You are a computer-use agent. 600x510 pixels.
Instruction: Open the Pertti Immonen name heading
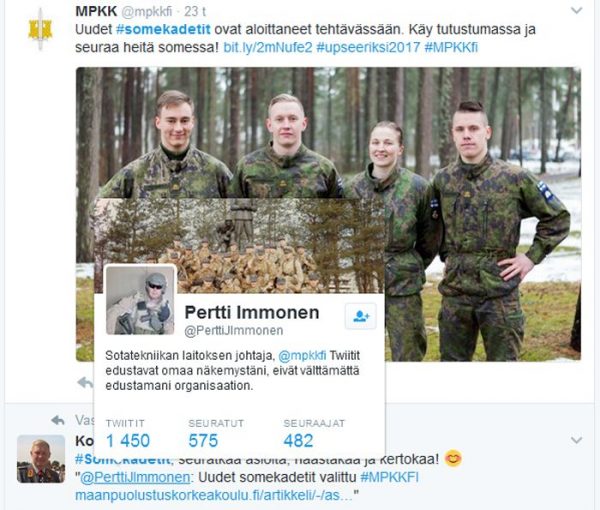tap(252, 312)
